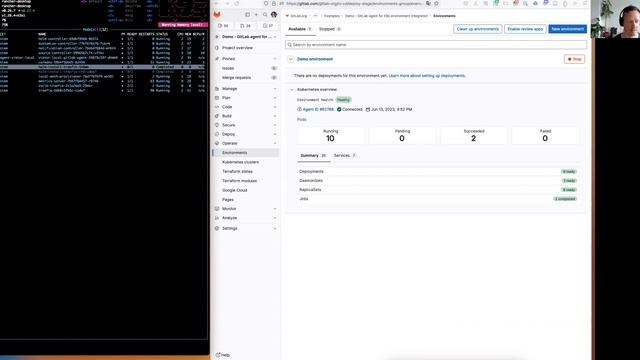Click the Build rocket icon
This screenshot has height=360, width=640.
(x=217, y=116)
